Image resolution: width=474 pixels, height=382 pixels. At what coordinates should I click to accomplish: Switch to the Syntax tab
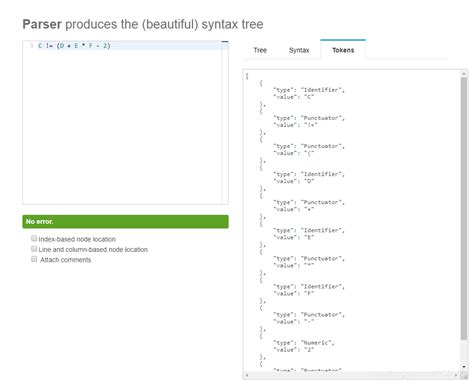[x=299, y=50]
